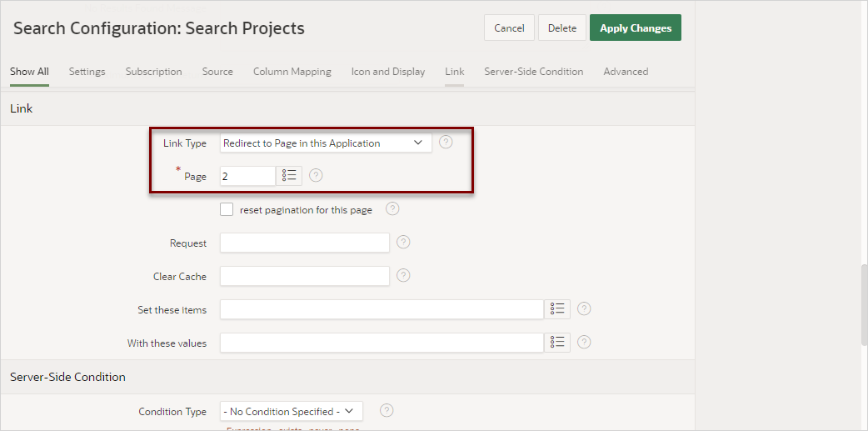Show help for reset pagination option
The image size is (868, 431).
pyautogui.click(x=392, y=209)
